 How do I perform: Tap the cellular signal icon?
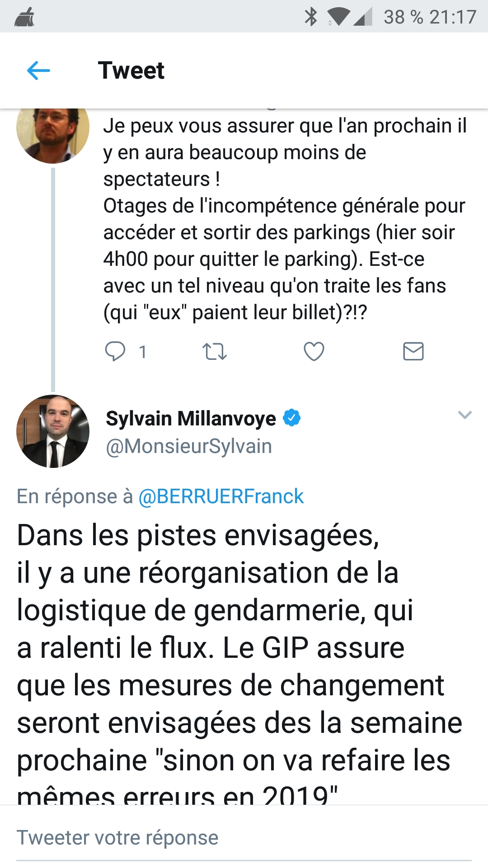click(x=362, y=17)
